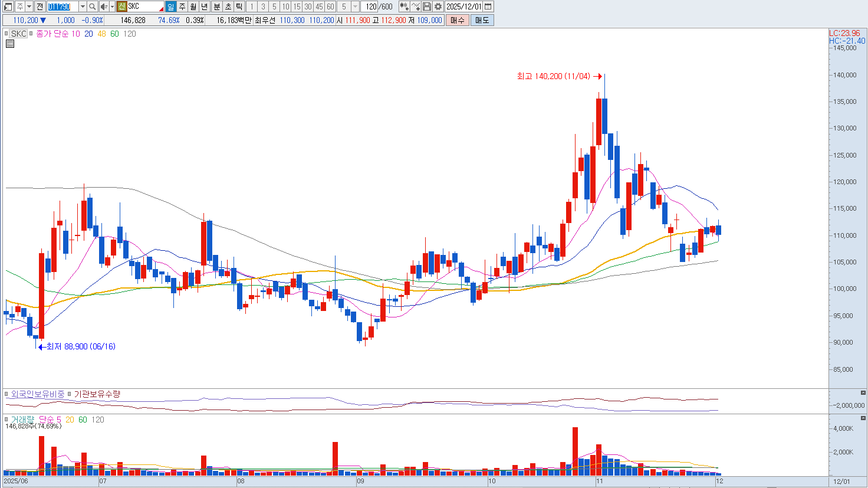Toggle the SKC price series marker
868x488 pixels.
click(7, 34)
